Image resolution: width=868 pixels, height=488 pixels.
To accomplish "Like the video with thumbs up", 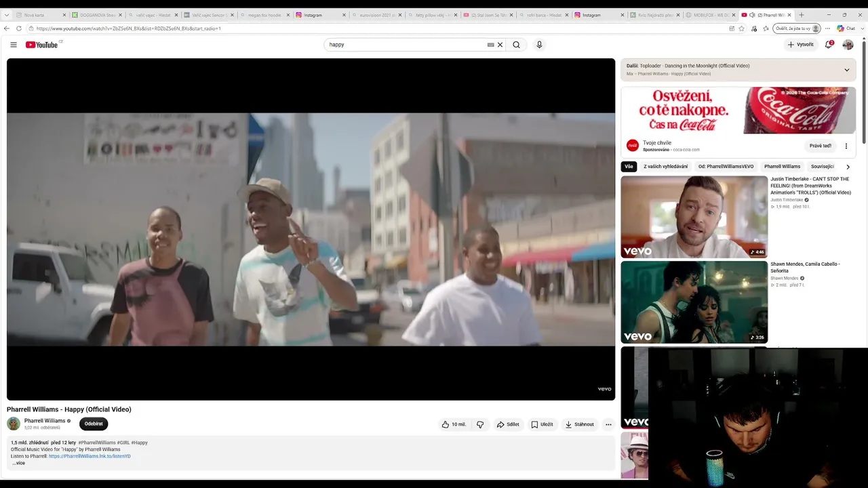I will (454, 424).
